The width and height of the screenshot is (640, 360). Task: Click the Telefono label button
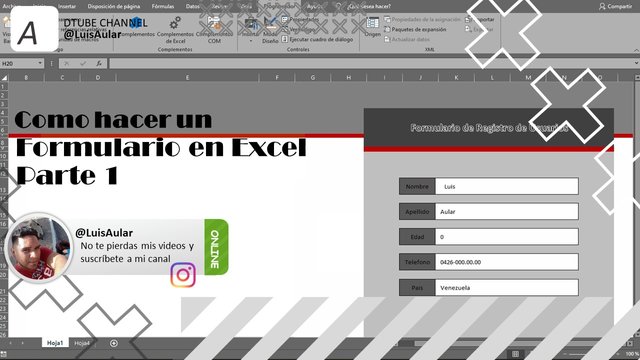point(417,262)
